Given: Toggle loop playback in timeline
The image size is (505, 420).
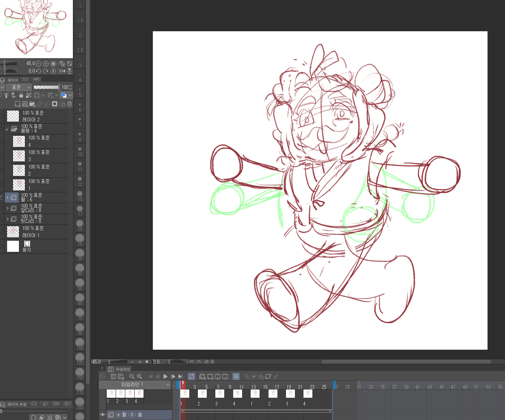Looking at the screenshot, I should coord(192,376).
